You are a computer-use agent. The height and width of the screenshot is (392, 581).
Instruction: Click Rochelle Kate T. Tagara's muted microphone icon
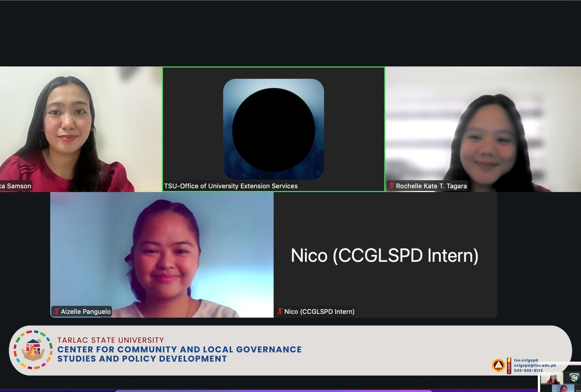coord(392,186)
